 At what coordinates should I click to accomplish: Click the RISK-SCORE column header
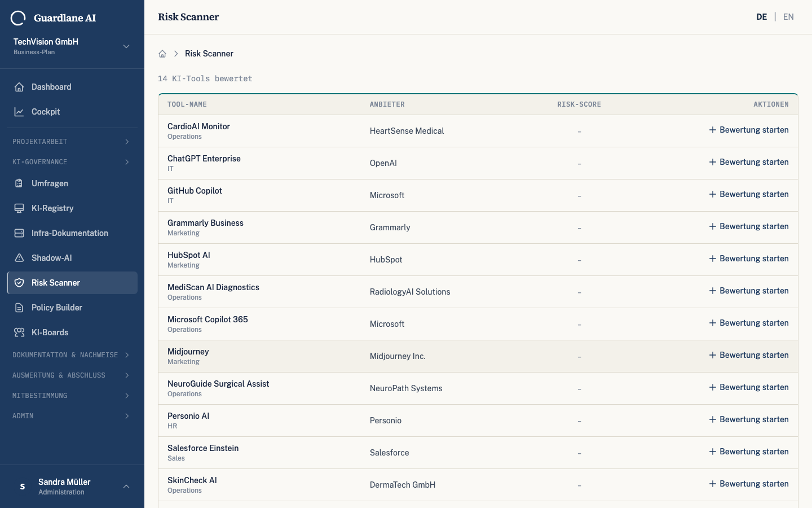tap(579, 104)
